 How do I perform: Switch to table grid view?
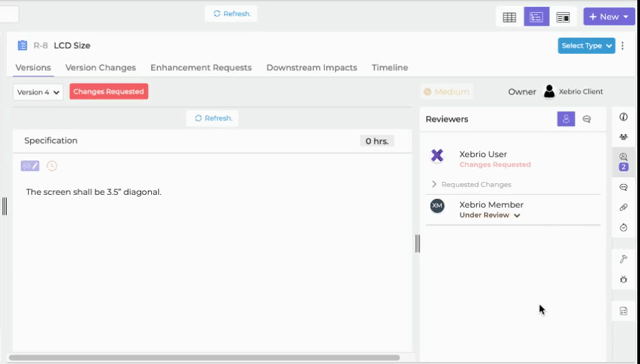(x=509, y=17)
